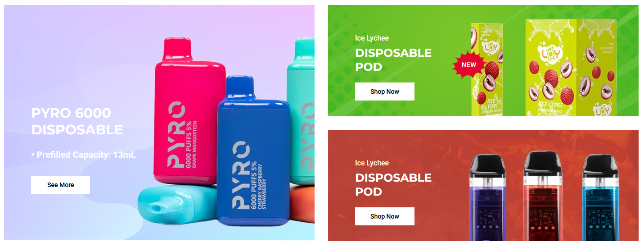This screenshot has width=644, height=247.
Task: Click Shop Now on the red banner
Action: [385, 216]
